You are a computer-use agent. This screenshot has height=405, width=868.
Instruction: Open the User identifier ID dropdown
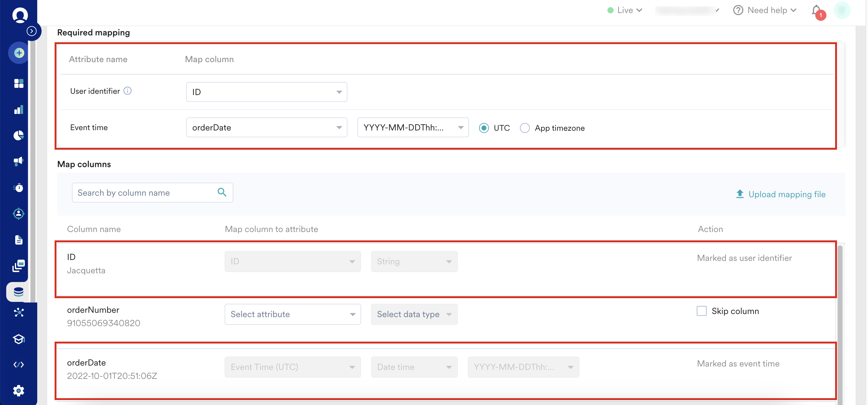point(266,92)
